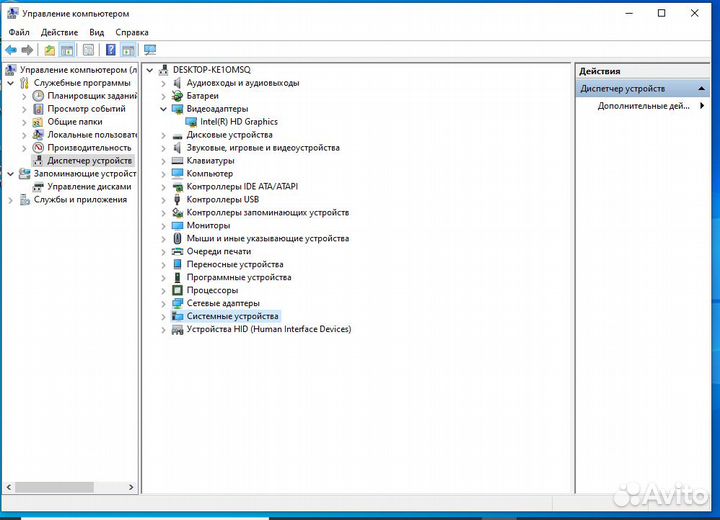Open Дополнительные действия submenu in Actions pane
The width and height of the screenshot is (720, 520).
point(642,106)
